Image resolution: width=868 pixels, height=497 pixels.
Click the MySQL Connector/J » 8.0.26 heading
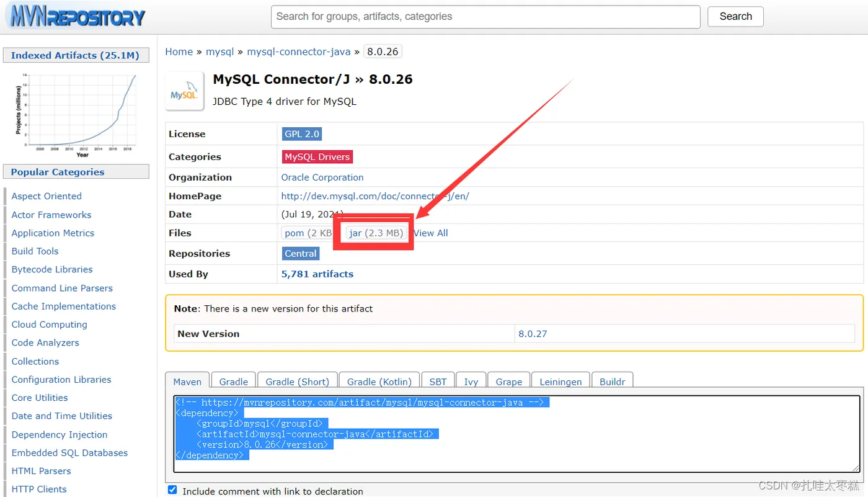click(x=312, y=79)
